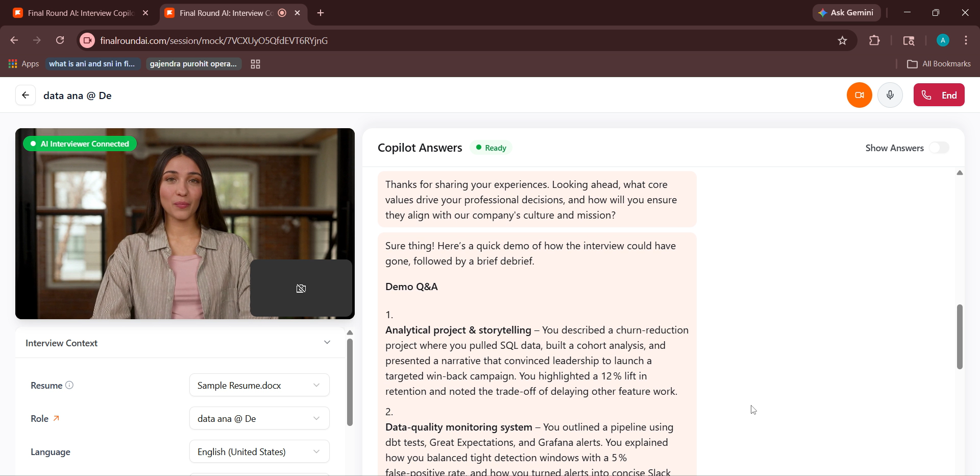Viewport: 980px width, 476px height.
Task: Click the 'Demo Q&A' heading
Action: coord(411,287)
